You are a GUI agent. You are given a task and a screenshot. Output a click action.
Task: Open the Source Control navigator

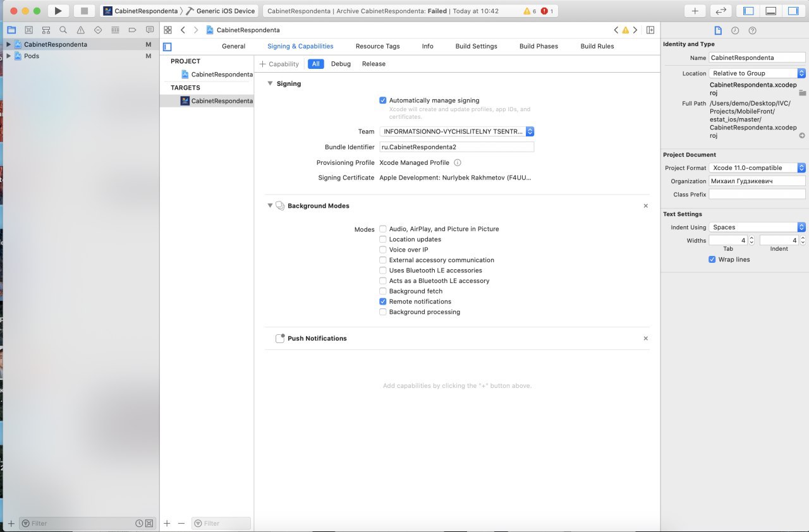pyautogui.click(x=28, y=30)
